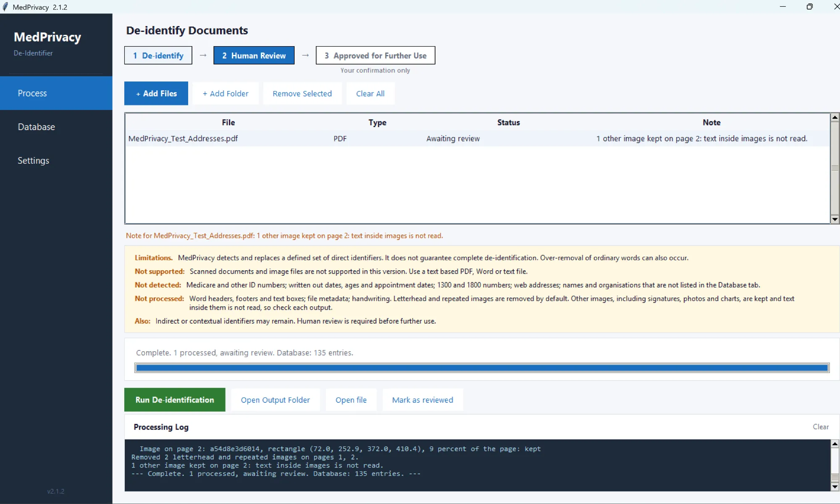Run De-identification
This screenshot has height=504, width=840.
pyautogui.click(x=175, y=400)
